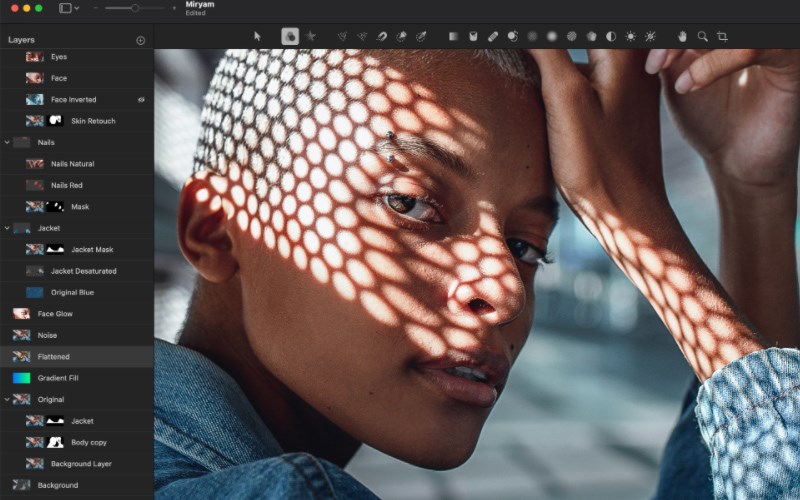Activate the Crop tool
The width and height of the screenshot is (800, 500).
[722, 36]
